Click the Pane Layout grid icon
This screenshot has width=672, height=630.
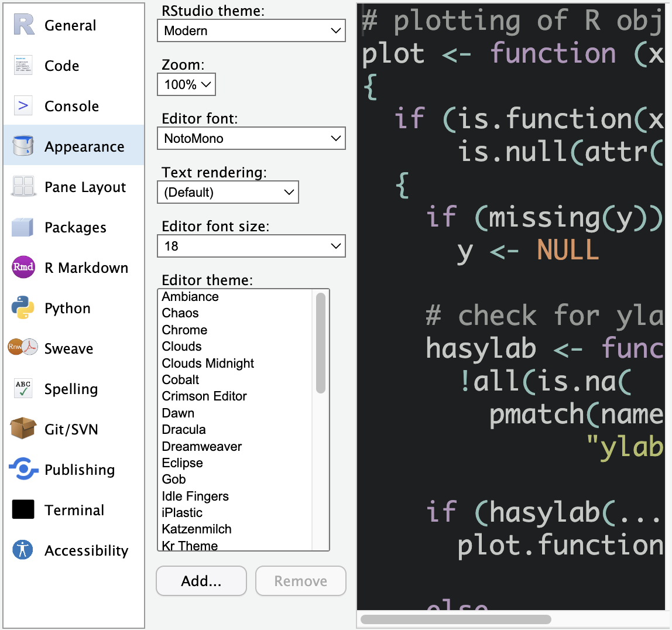click(x=23, y=186)
